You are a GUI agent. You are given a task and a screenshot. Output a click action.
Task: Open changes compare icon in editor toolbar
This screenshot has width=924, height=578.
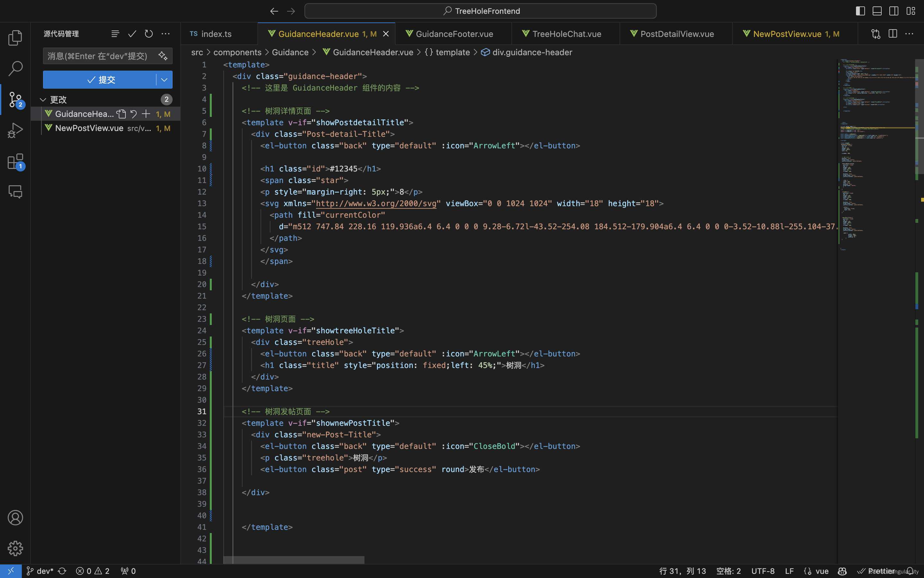pyautogui.click(x=876, y=34)
